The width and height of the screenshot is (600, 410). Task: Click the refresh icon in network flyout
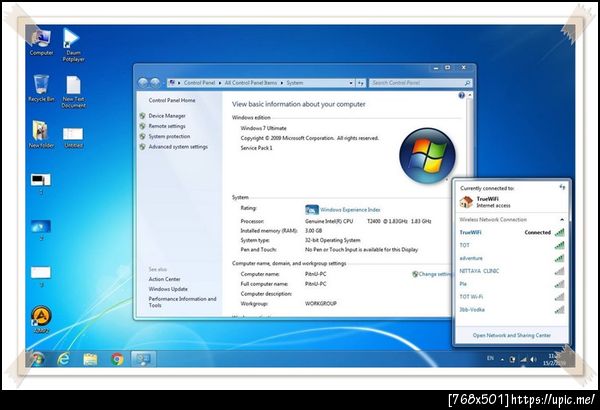(x=562, y=187)
